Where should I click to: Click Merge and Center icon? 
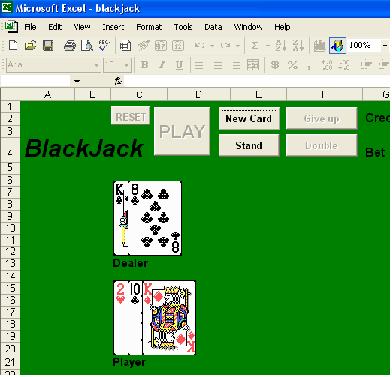pos(253,65)
